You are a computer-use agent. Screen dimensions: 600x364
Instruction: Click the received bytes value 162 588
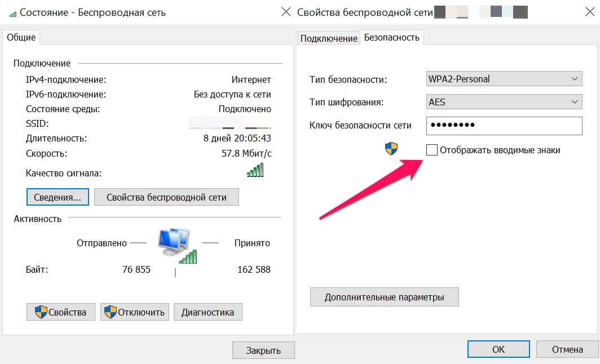[254, 269]
